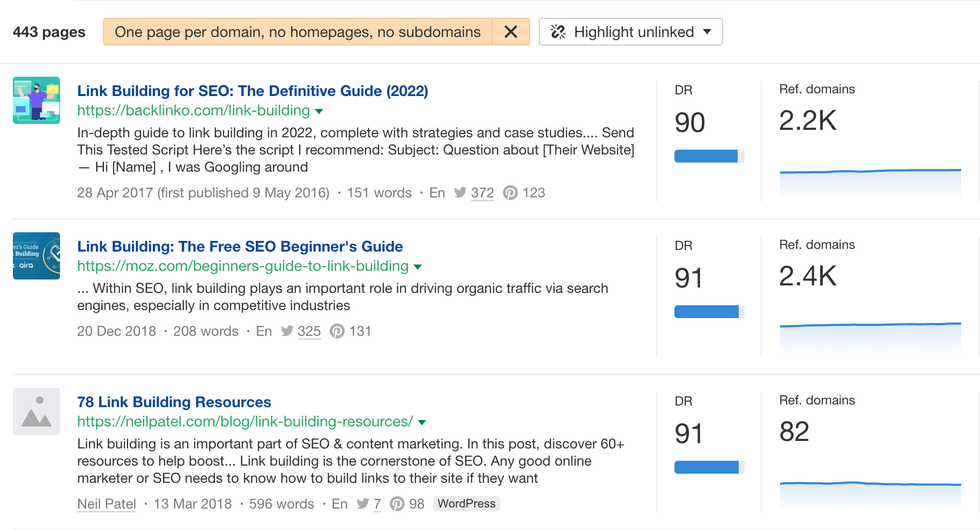The height and width of the screenshot is (530, 980).
Task: Open the Neil Patel author link
Action: [x=107, y=504]
